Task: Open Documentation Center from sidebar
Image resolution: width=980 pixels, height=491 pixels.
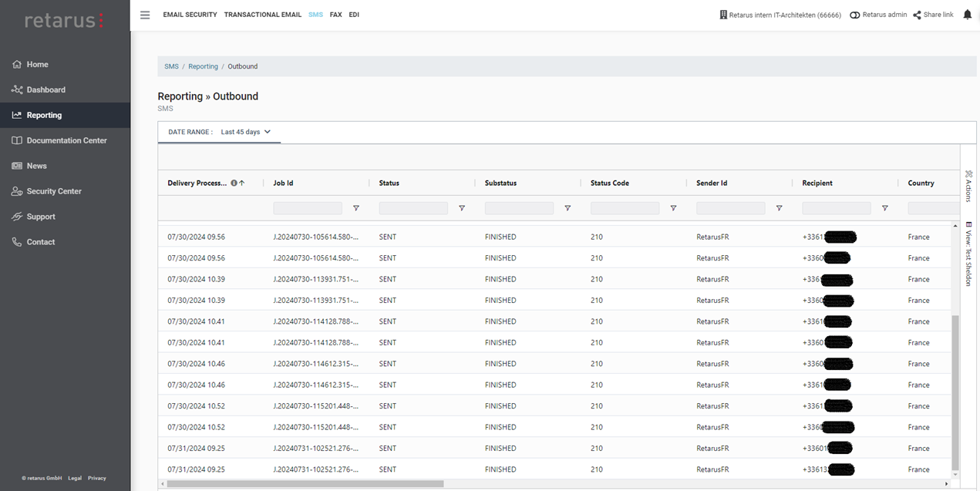Action: tap(66, 140)
